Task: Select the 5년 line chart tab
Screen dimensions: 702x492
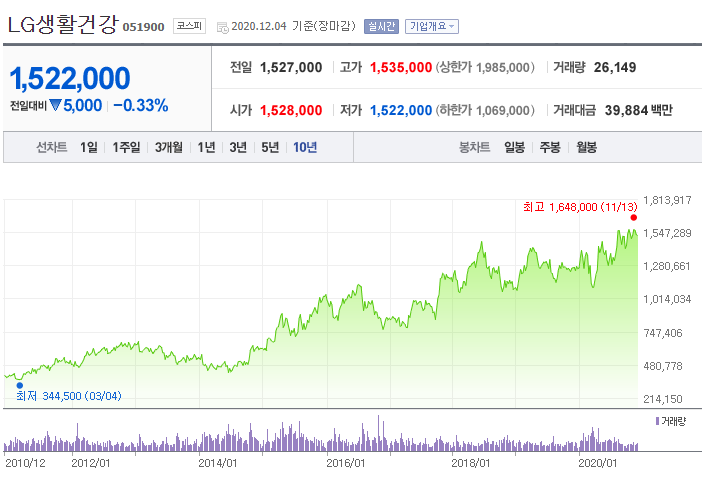Action: pyautogui.click(x=270, y=147)
